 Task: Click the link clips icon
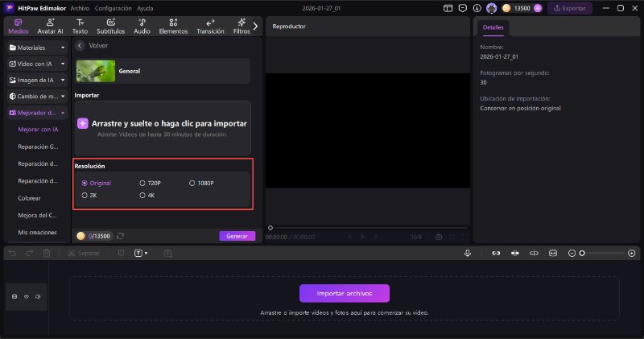(x=496, y=253)
